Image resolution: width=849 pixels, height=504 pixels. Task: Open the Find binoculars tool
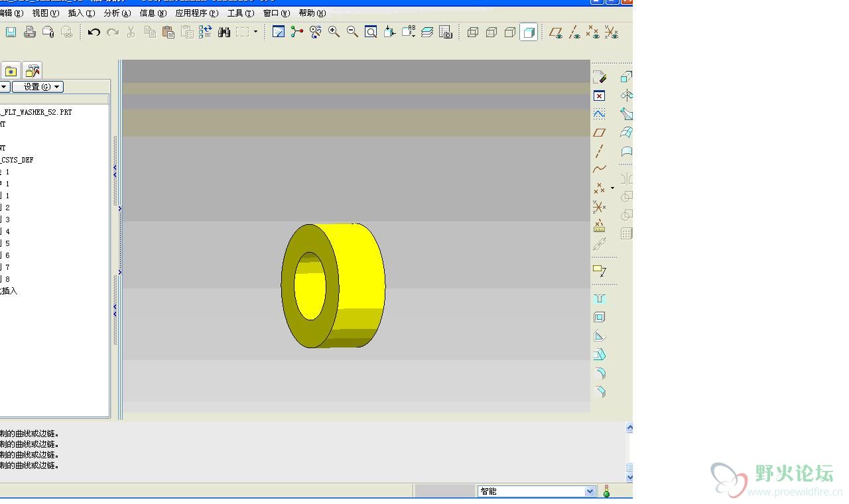pos(224,32)
